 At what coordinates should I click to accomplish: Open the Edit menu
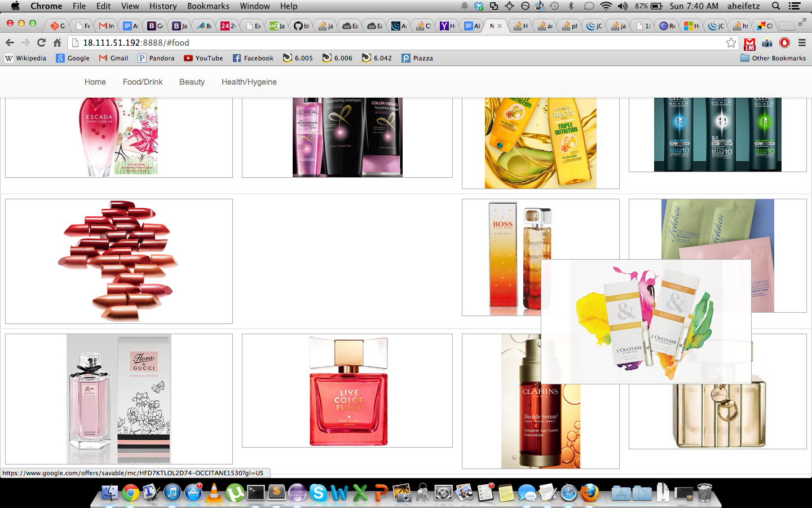pos(104,6)
